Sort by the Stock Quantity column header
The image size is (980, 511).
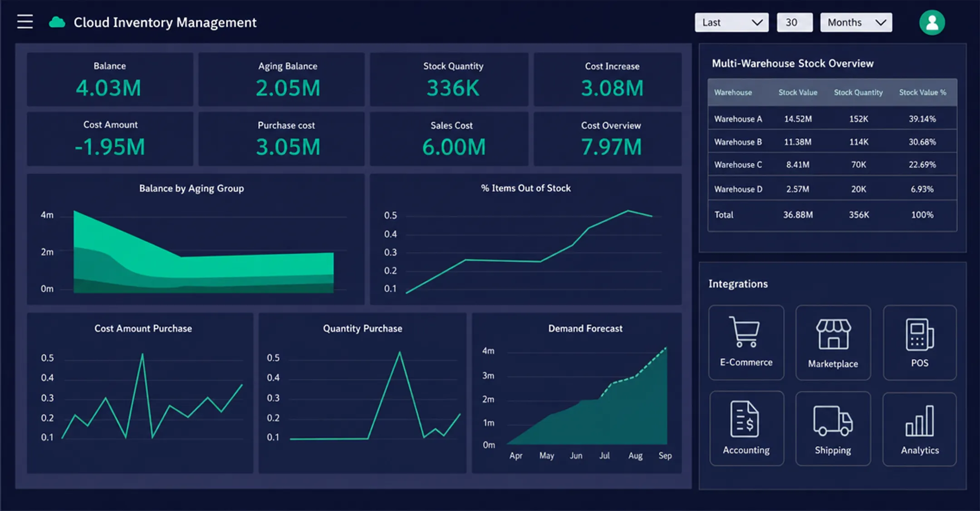(858, 93)
